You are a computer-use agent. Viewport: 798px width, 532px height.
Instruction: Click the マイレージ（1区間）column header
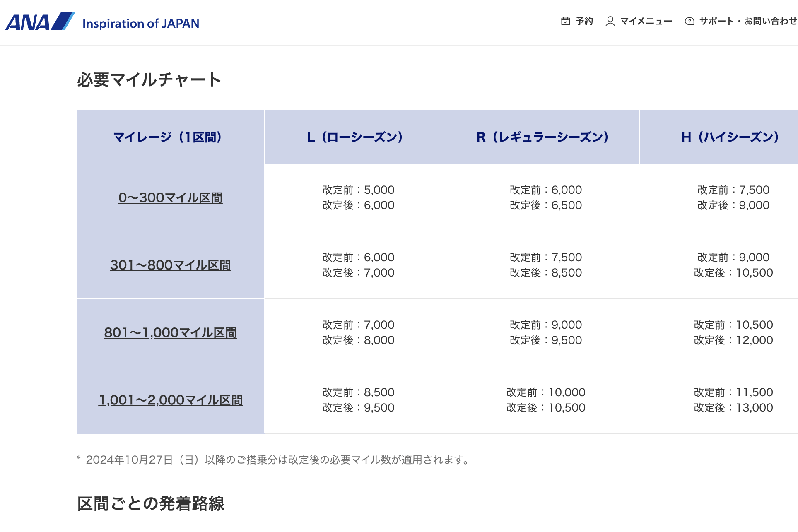(x=170, y=137)
